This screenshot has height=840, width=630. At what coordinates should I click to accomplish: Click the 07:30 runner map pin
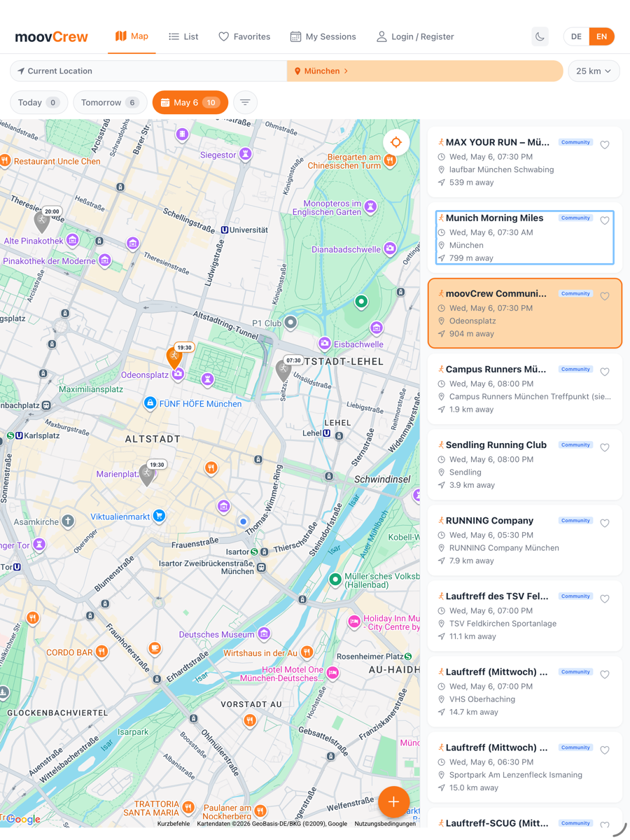[283, 370]
